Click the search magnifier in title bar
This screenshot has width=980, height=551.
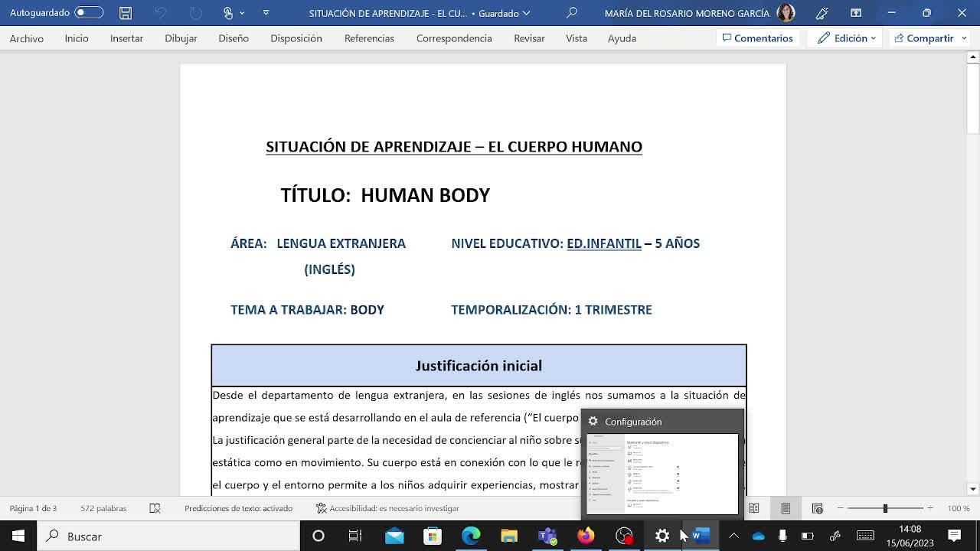pos(572,13)
